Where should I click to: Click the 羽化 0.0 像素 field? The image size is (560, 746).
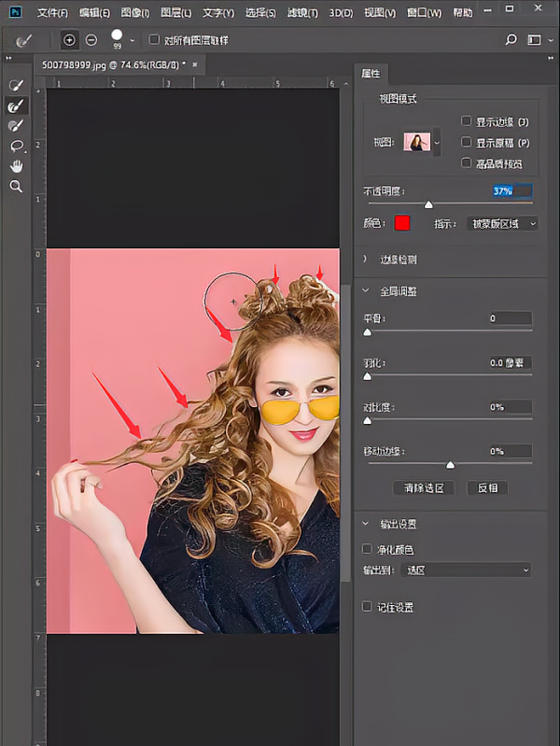point(510,362)
